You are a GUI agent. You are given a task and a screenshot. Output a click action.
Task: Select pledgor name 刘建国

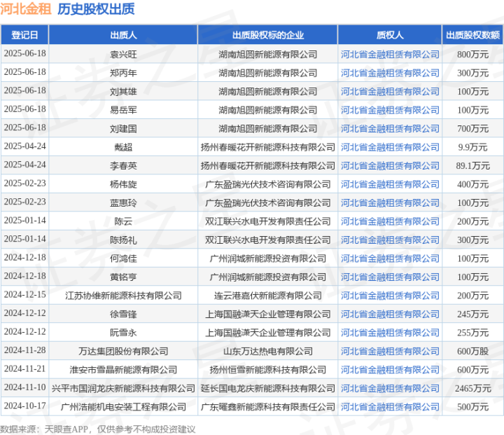click(x=123, y=129)
